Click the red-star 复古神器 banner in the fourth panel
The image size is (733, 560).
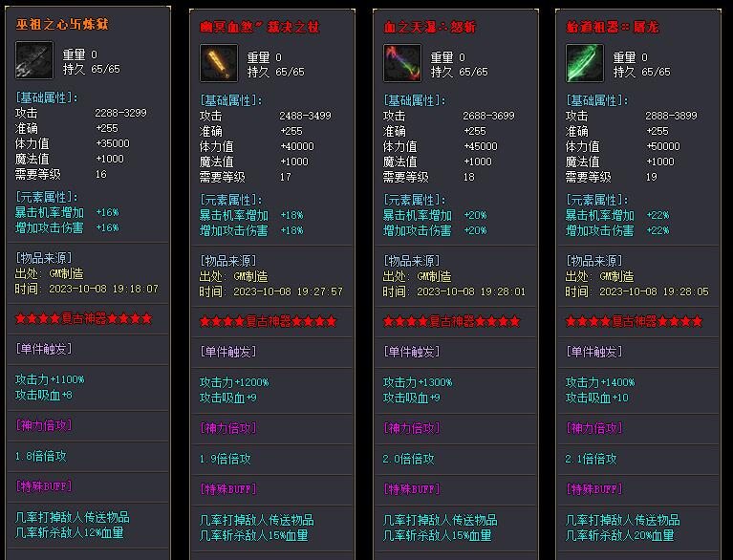[x=634, y=321]
